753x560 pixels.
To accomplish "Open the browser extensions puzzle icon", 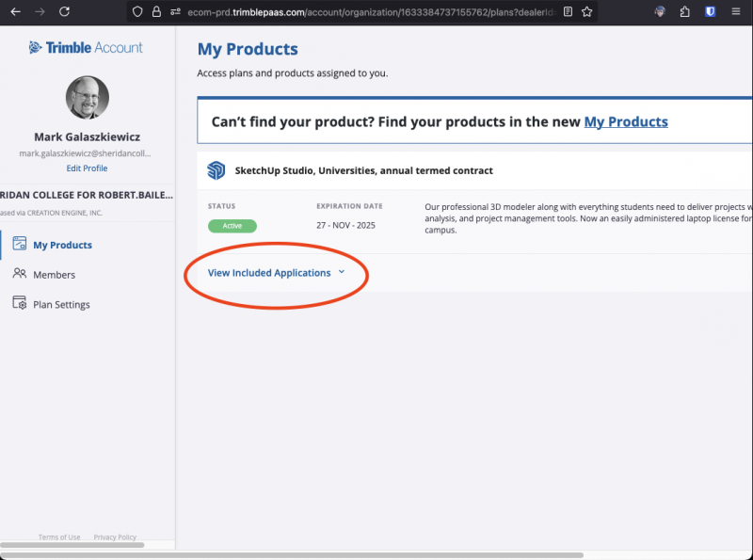I will click(684, 12).
